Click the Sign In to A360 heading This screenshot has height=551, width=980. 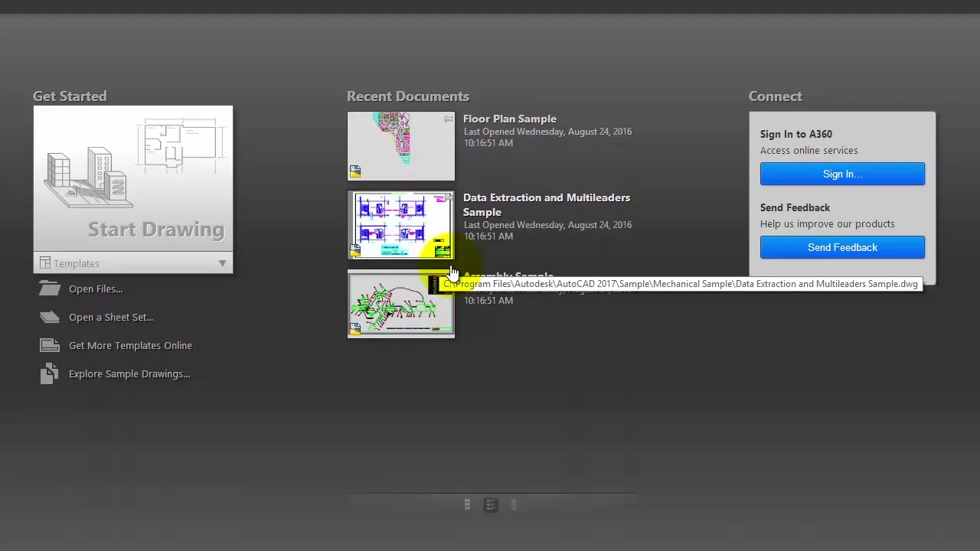796,134
